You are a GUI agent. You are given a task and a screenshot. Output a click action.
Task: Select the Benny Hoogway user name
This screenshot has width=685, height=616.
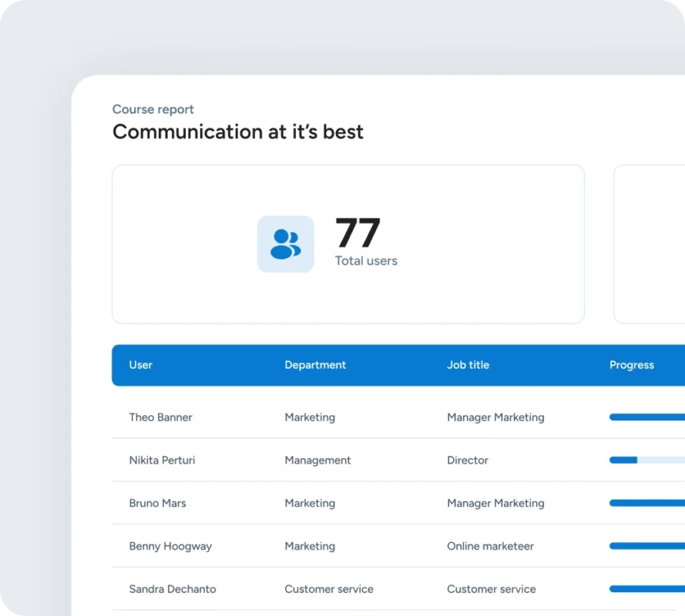170,547
